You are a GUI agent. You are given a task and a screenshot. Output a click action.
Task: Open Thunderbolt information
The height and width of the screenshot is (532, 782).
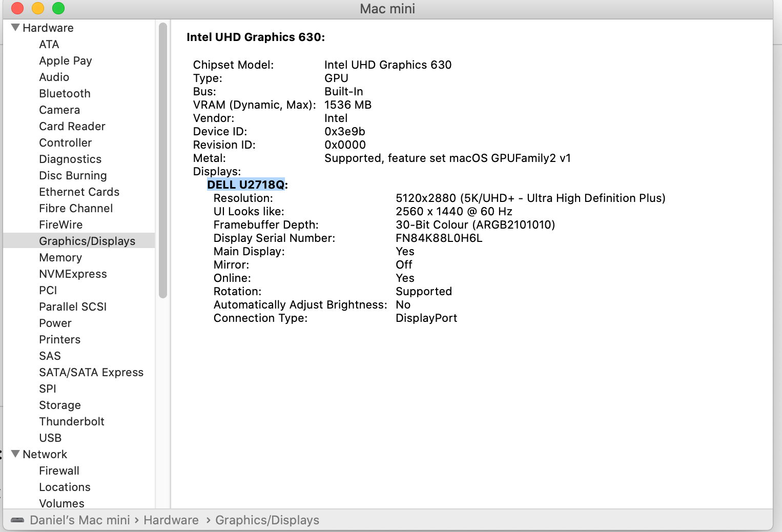[x=72, y=421]
